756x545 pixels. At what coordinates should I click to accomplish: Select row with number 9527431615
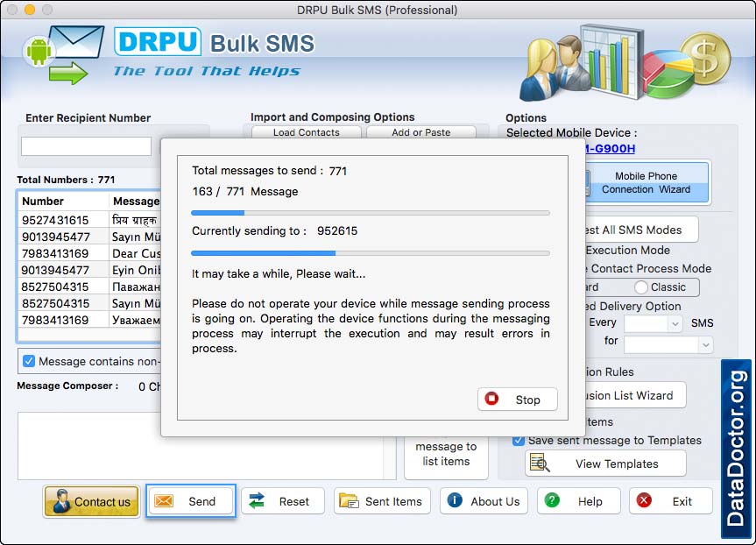(x=89, y=220)
